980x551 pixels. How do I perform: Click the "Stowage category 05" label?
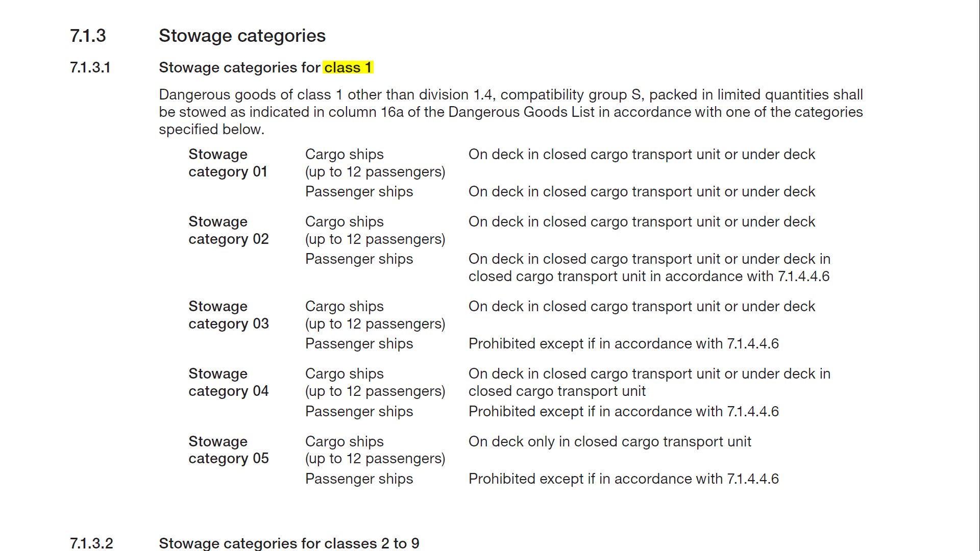pyautogui.click(x=228, y=450)
